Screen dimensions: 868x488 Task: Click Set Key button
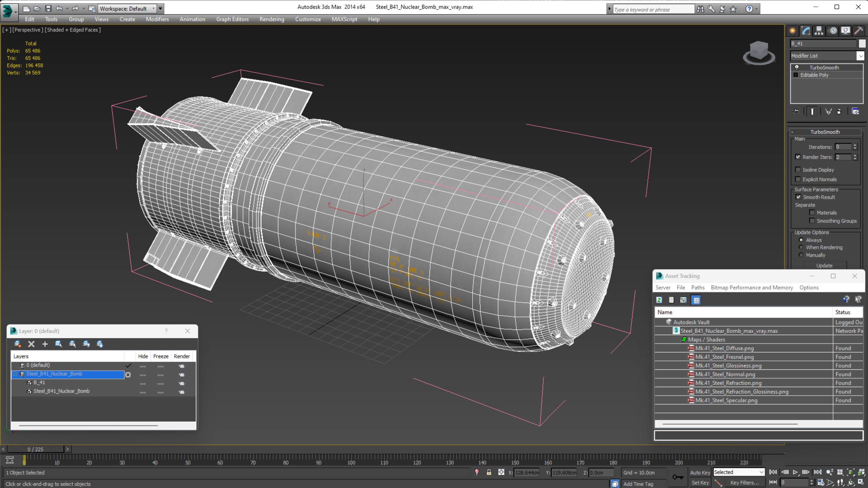[x=700, y=482]
